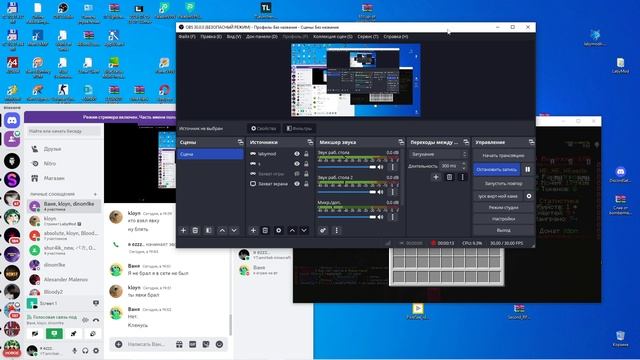
Task: Adjust Микр./доп. volume slider
Action: point(347,217)
